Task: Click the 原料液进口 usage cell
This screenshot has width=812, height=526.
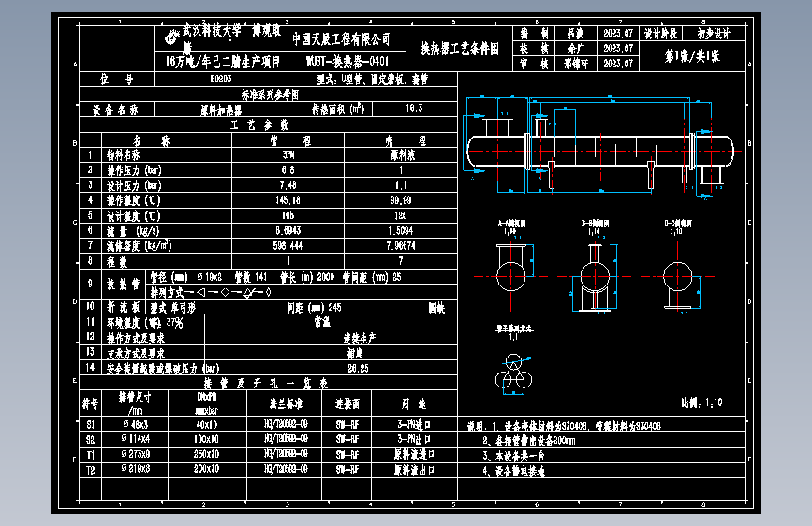Action: tap(414, 454)
